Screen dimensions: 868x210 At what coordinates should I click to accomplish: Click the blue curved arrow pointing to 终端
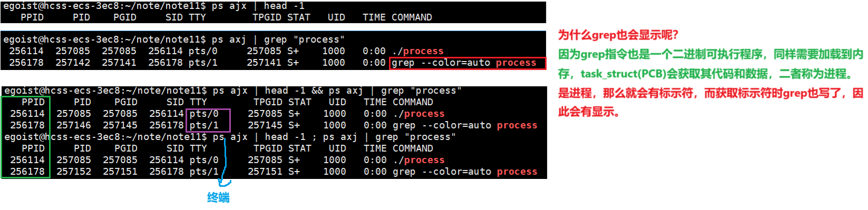[225, 161]
